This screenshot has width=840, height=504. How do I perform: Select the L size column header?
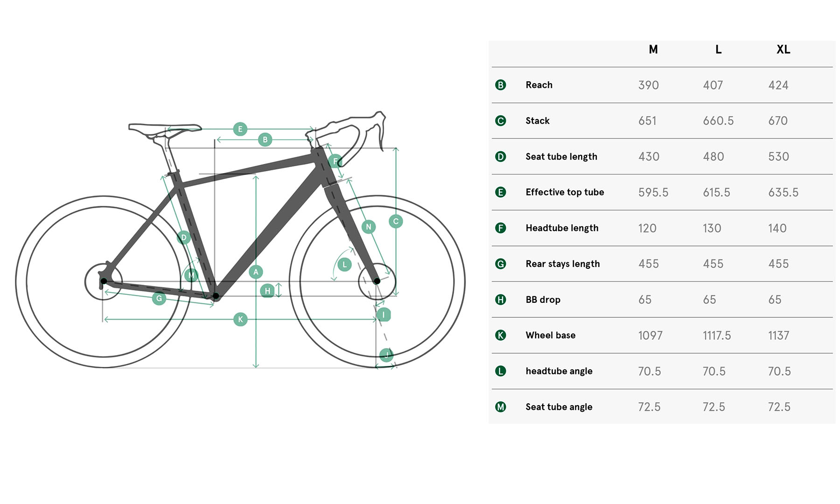point(718,50)
